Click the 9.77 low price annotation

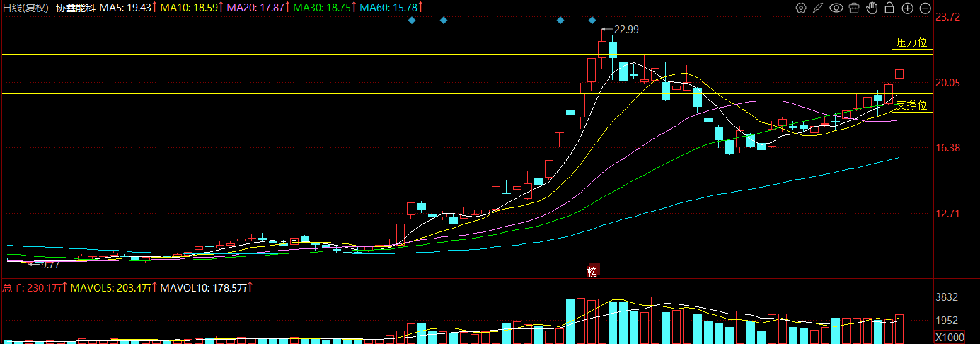tap(50, 265)
